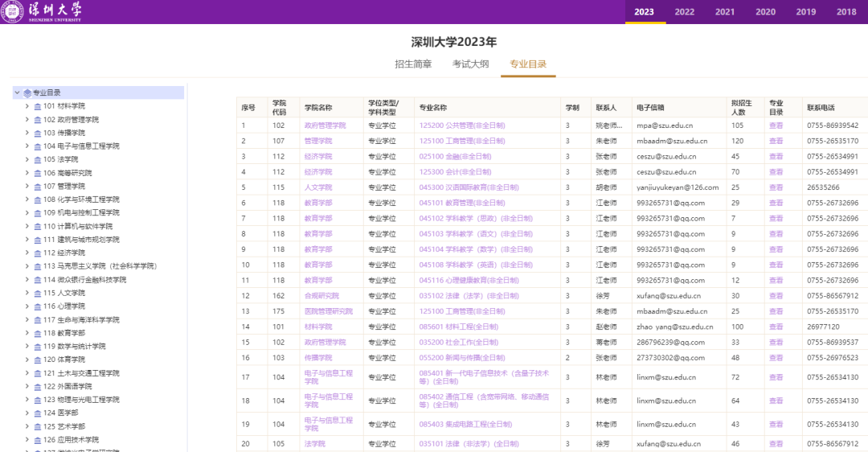Click the building icon beside 102 政府管理学院
Screen dimensions: 868x452
(38, 120)
